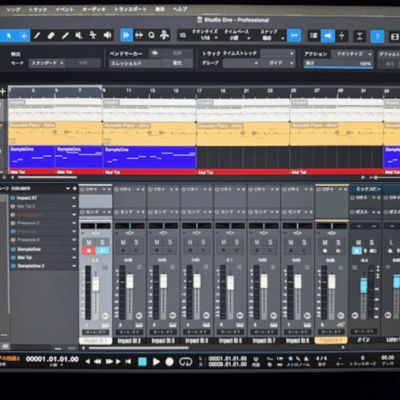Click the round Record transport button
Image resolution: width=400 pixels, height=400 pixels.
pos(170,361)
